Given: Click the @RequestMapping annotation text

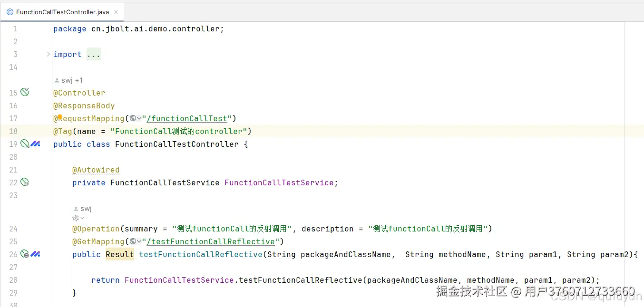Looking at the screenshot, I should 89,118.
